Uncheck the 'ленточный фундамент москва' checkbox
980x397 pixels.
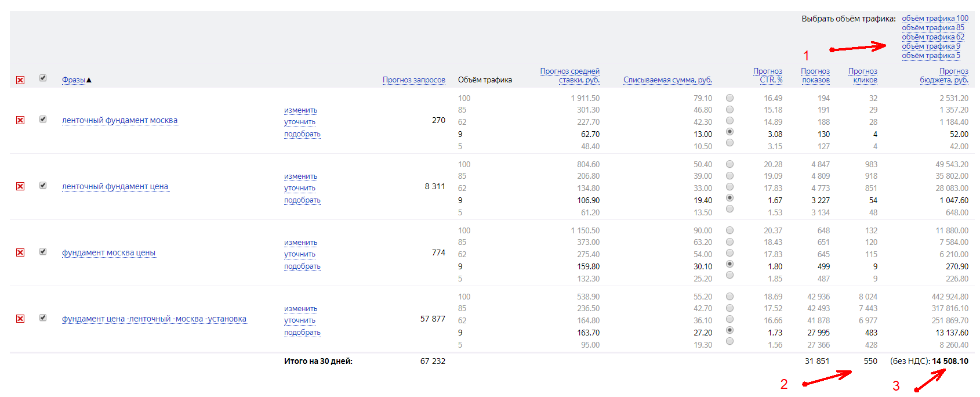click(x=43, y=119)
